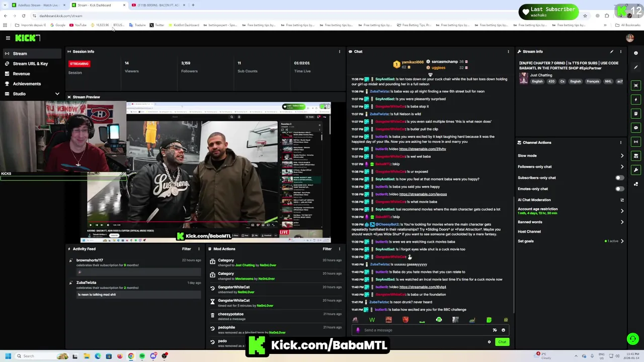Click the info icon in right sidebar

(636, 53)
